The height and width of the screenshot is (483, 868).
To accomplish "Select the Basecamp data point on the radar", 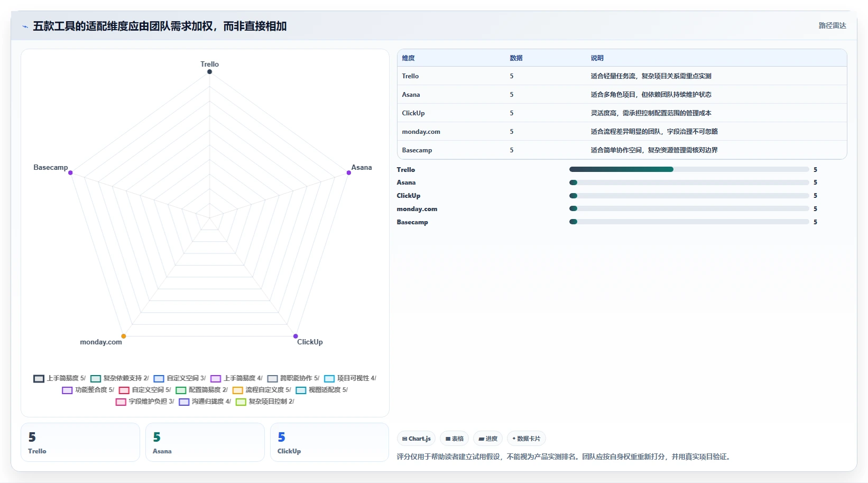I will coord(70,173).
